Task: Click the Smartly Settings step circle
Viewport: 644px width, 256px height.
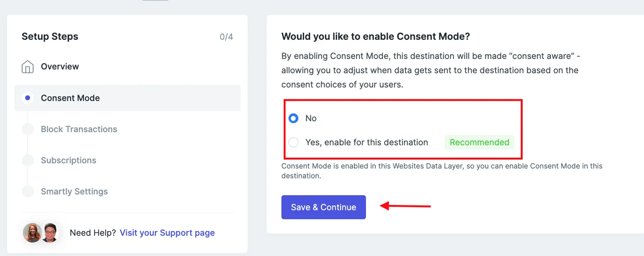Action: coord(28,191)
